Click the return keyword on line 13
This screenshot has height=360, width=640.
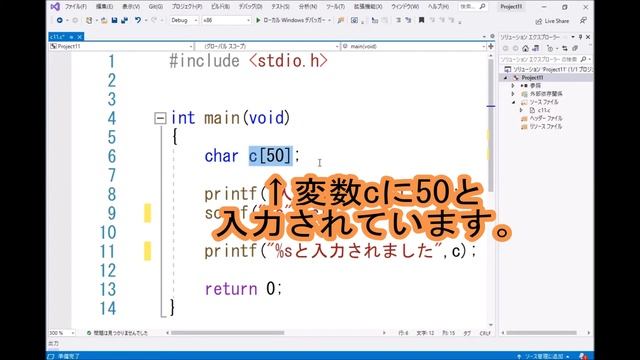[231, 289]
